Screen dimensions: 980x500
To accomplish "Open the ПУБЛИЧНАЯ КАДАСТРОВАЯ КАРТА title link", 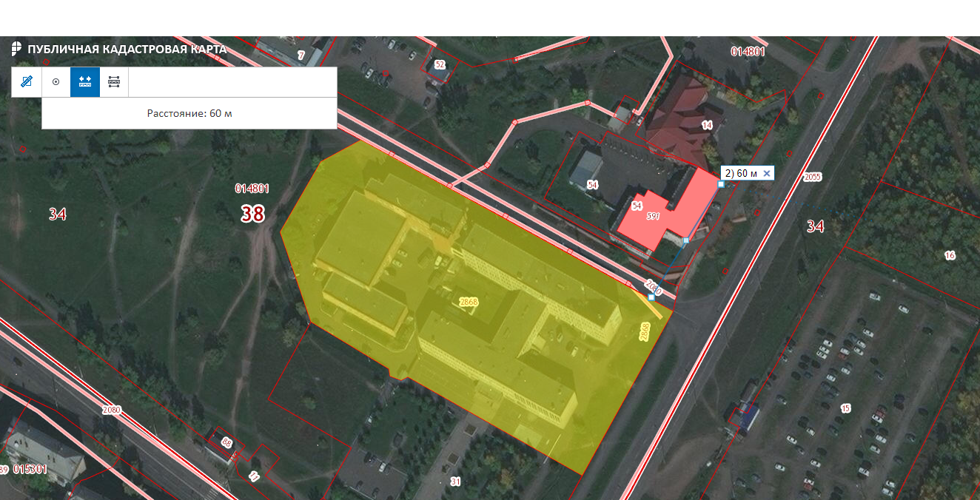I will click(x=127, y=50).
